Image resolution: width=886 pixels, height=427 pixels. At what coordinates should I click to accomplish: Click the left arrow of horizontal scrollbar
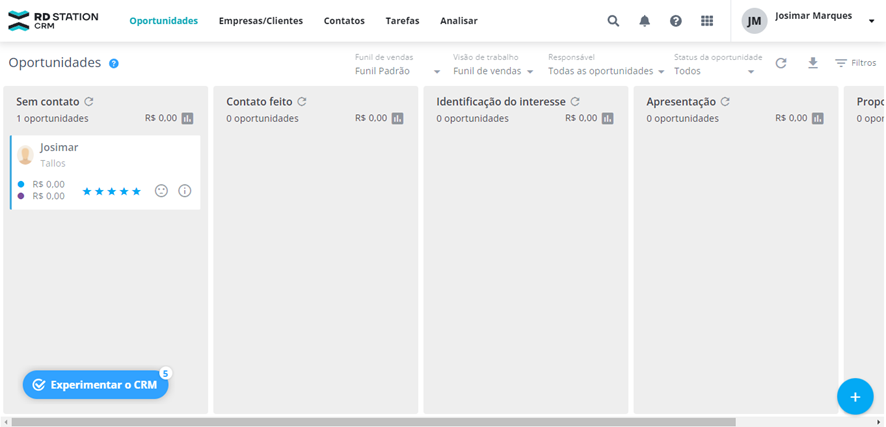tap(5, 422)
